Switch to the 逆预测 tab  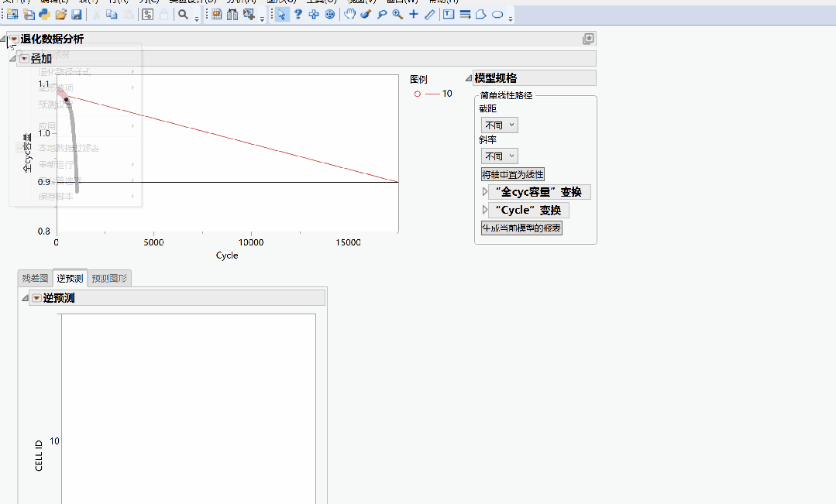click(x=70, y=278)
